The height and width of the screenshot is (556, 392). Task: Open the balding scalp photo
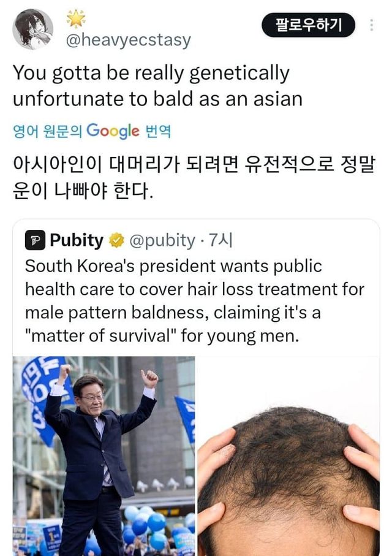pos(288,456)
